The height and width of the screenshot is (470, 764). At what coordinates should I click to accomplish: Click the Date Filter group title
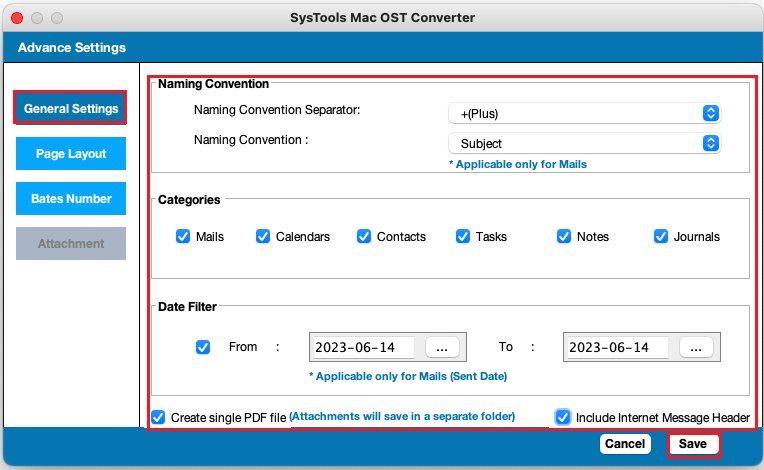coord(187,307)
